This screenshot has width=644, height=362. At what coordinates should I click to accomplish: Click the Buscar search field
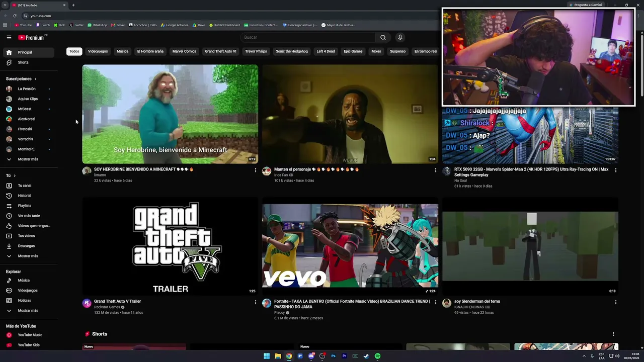click(308, 37)
